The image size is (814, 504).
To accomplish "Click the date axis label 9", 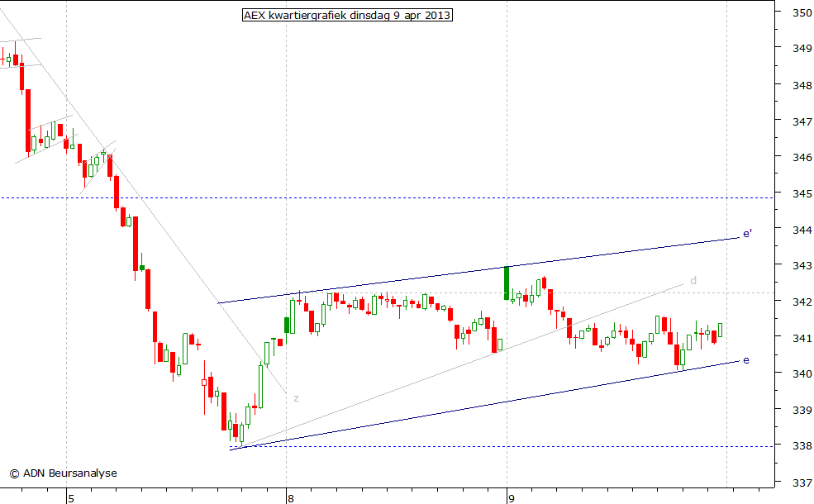I will 512,499.
